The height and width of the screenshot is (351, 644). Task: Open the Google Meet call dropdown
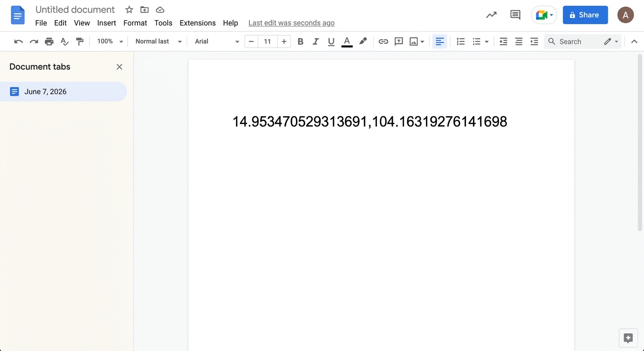(x=544, y=15)
